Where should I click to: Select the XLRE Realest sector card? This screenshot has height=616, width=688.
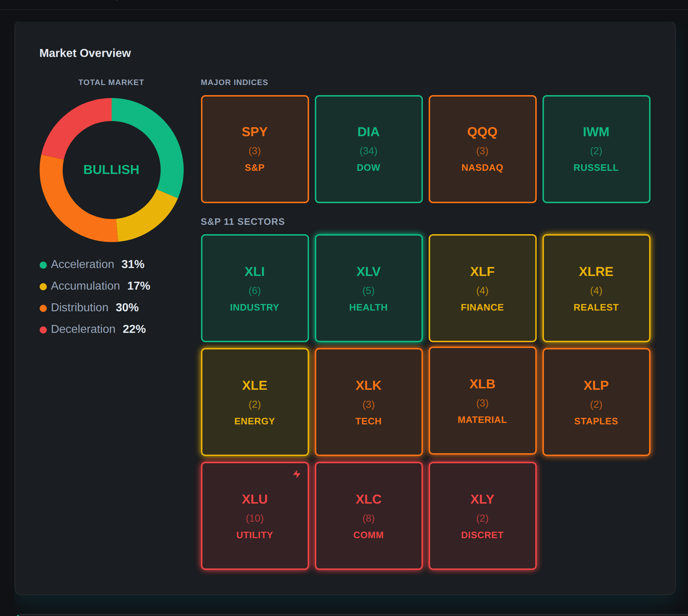coord(596,288)
